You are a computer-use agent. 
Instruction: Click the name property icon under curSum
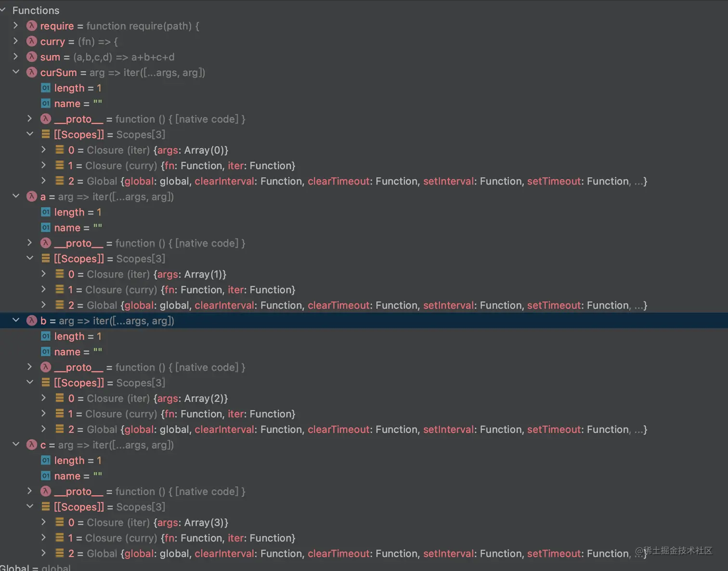click(x=46, y=103)
